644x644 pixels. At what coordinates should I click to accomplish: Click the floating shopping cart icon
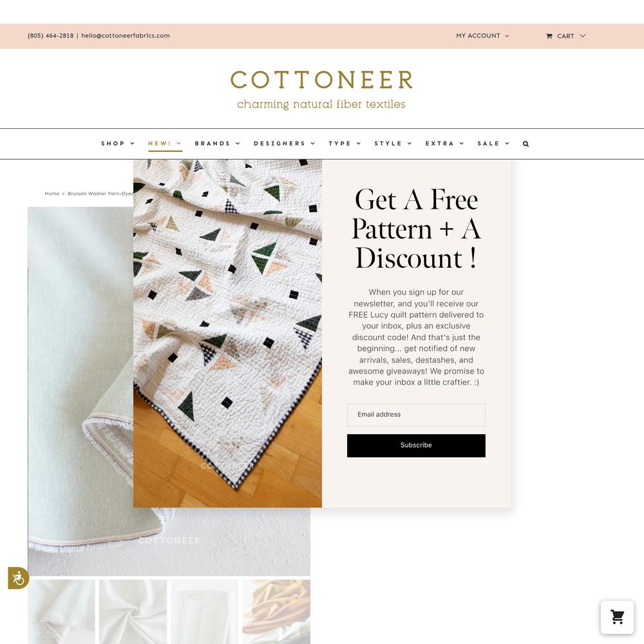coord(617,617)
